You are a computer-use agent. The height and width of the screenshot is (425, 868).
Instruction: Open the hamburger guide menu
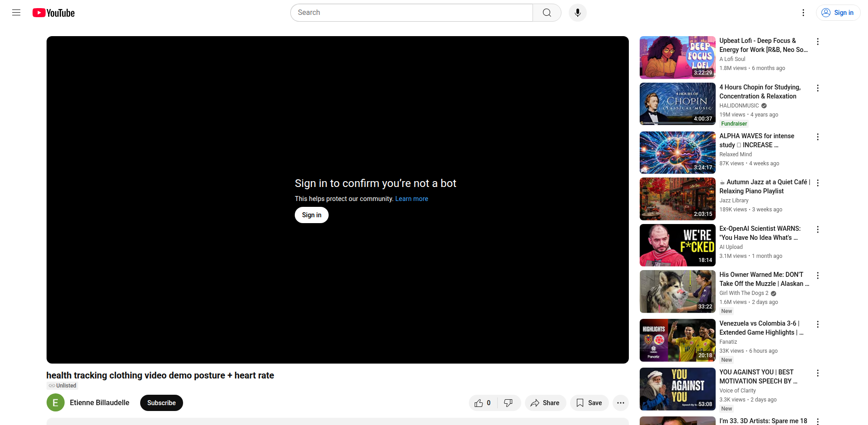tap(16, 13)
